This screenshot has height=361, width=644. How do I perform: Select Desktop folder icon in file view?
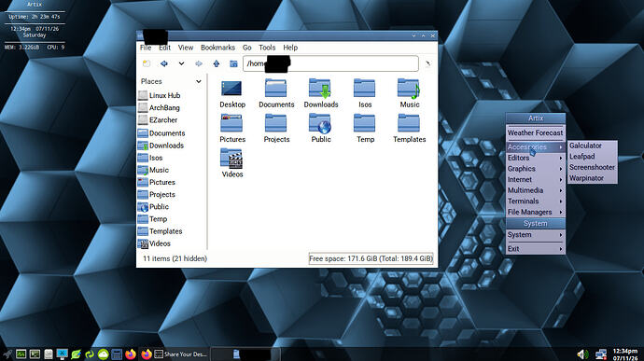[231, 89]
